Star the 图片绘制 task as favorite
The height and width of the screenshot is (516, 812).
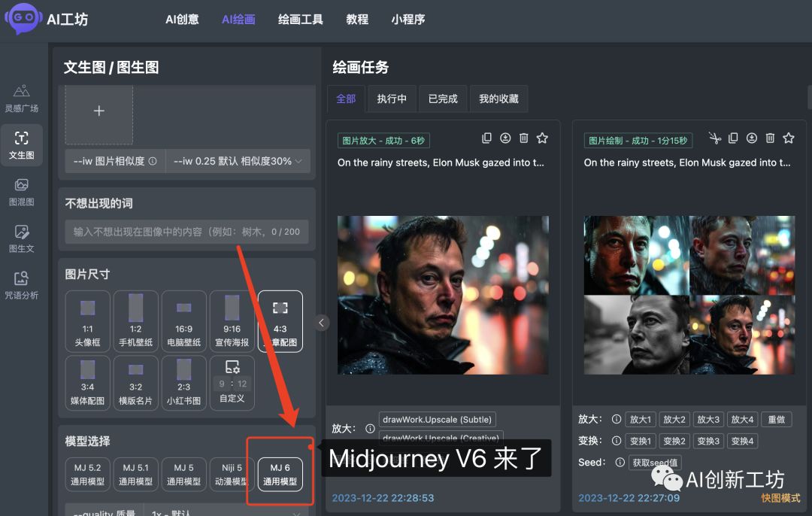[789, 138]
